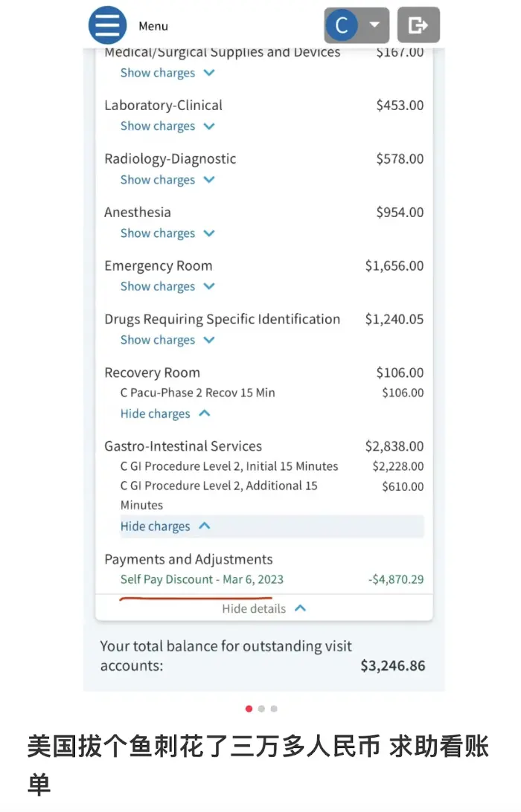Jump to the third carousel dot
521x812 pixels.
pyautogui.click(x=274, y=709)
